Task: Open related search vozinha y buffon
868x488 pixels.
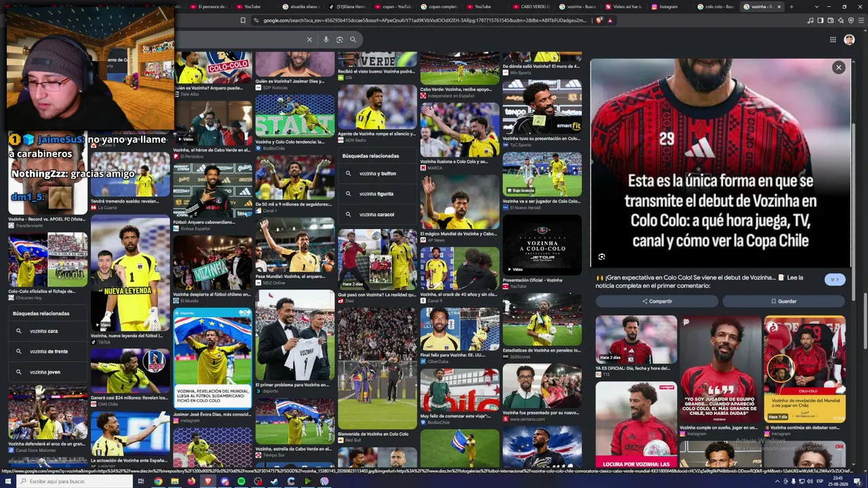Action: click(x=378, y=174)
